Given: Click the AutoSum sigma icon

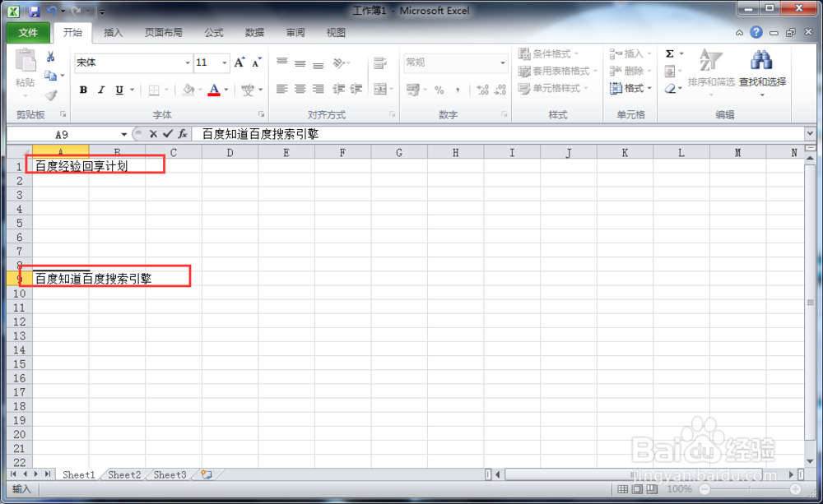Looking at the screenshot, I should click(x=670, y=53).
